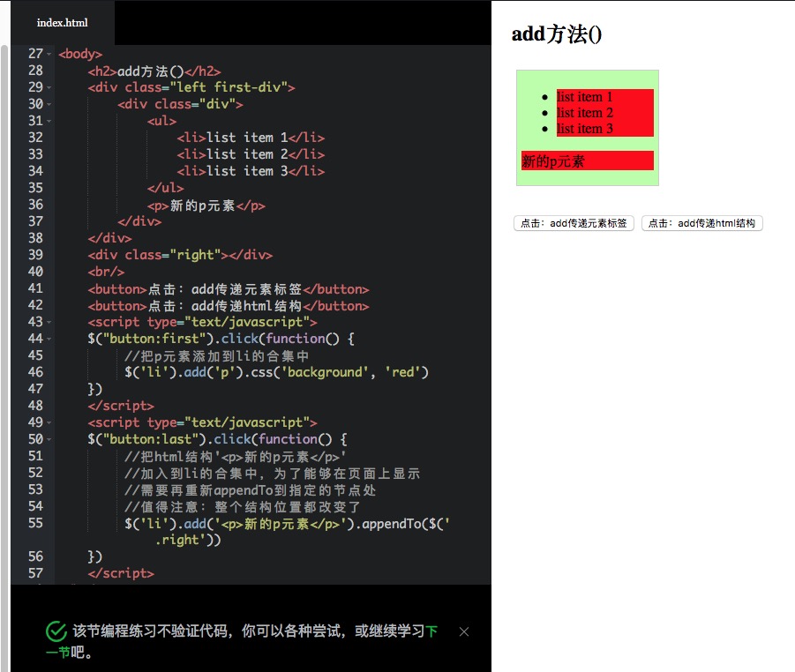Click the red '新的p元素' paragraph in preview
The height and width of the screenshot is (672, 795).
pyautogui.click(x=587, y=161)
